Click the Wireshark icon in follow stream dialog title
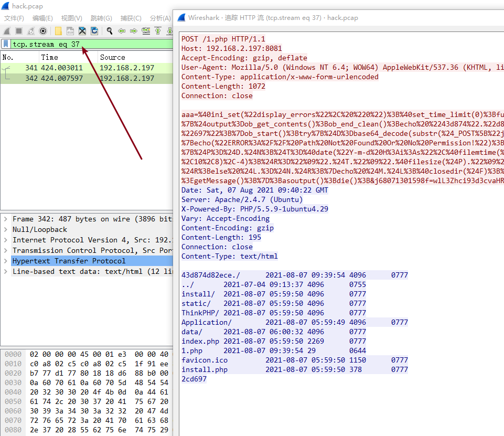Viewport: 504px width, 436px height. click(181, 18)
